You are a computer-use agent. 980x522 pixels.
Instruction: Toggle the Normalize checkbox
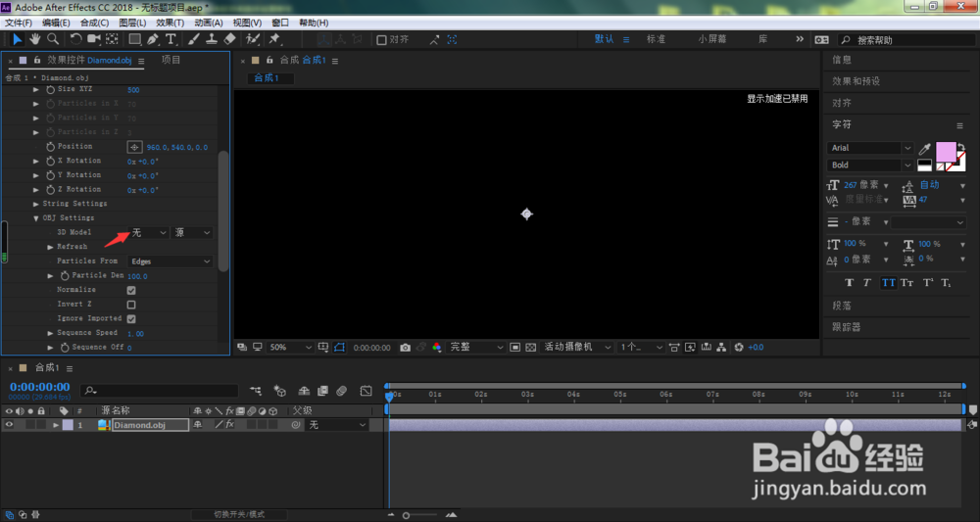pyautogui.click(x=131, y=290)
